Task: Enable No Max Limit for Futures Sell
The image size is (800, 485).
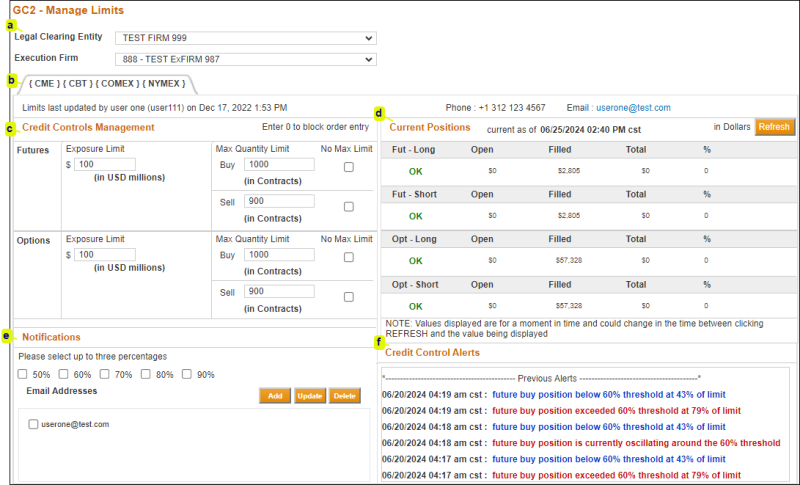Action: [348, 207]
